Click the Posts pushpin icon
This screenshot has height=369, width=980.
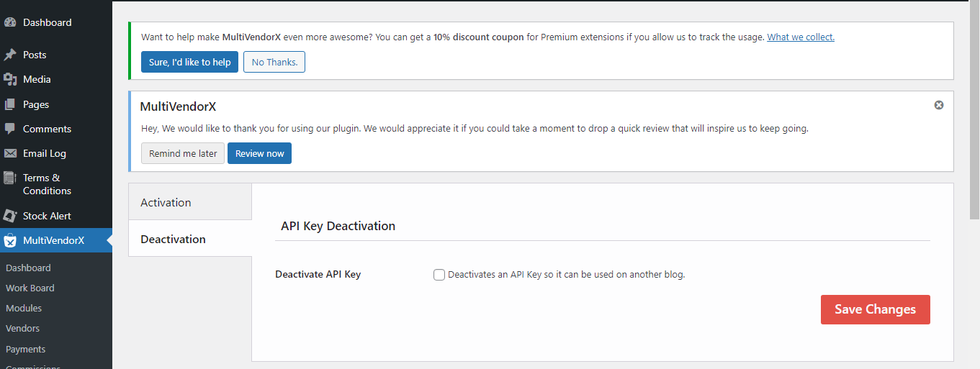point(10,55)
